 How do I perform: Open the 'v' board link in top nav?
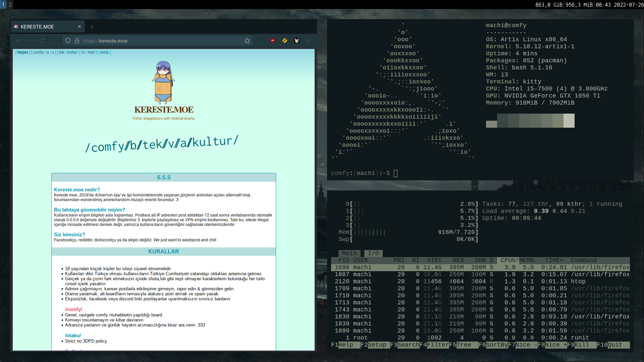point(53,52)
